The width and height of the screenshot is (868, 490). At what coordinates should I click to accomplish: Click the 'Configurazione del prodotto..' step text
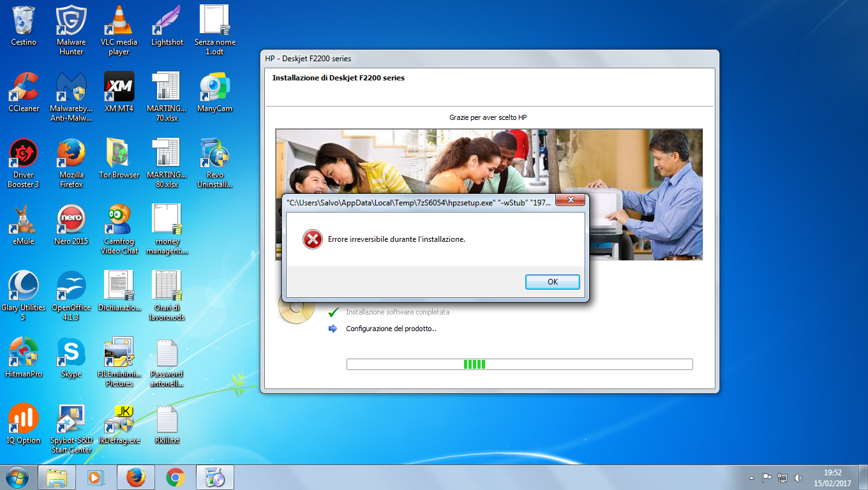391,329
